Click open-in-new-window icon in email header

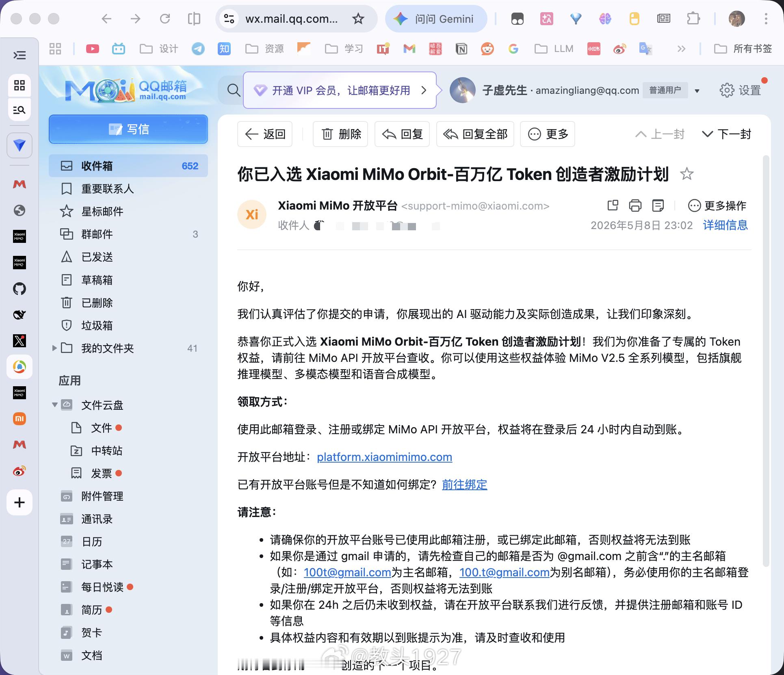(x=613, y=206)
